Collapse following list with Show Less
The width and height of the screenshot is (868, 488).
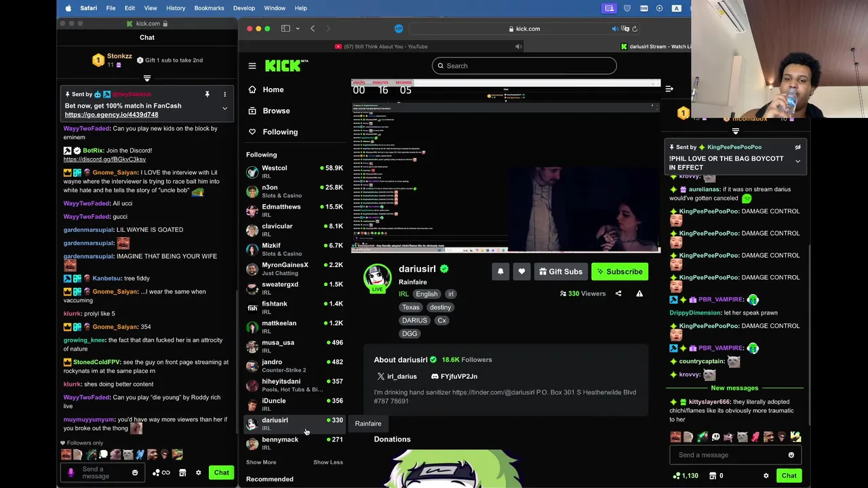[x=328, y=462]
